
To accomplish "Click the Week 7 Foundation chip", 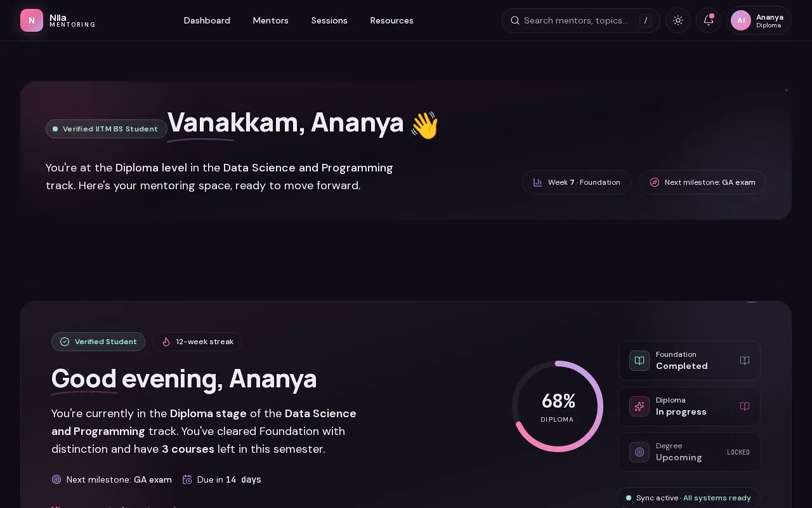I will pos(577,182).
